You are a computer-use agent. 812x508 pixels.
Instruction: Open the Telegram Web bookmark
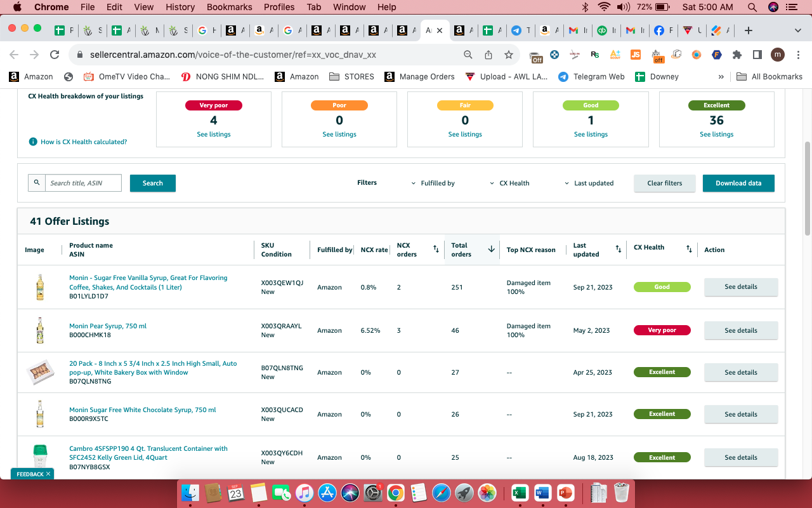[x=591, y=77]
